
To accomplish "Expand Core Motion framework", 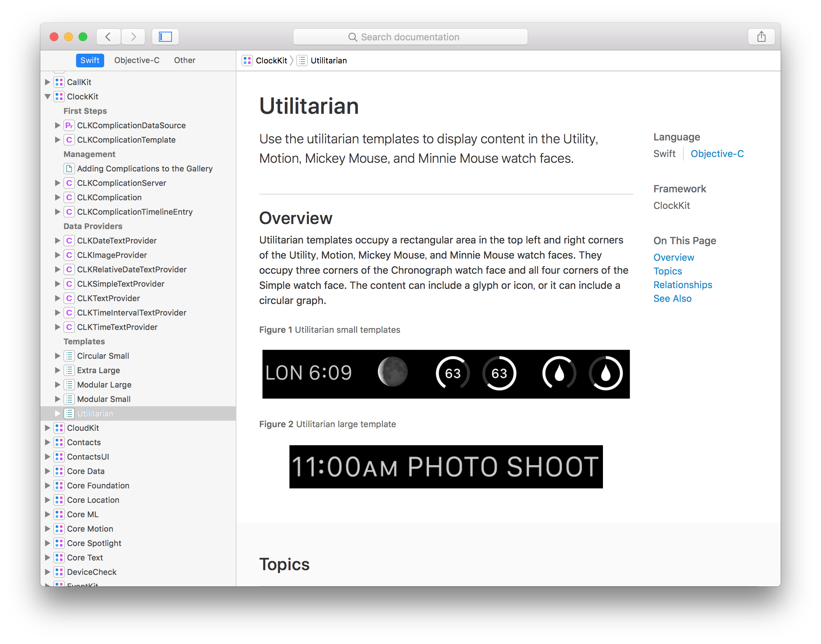I will tap(48, 529).
